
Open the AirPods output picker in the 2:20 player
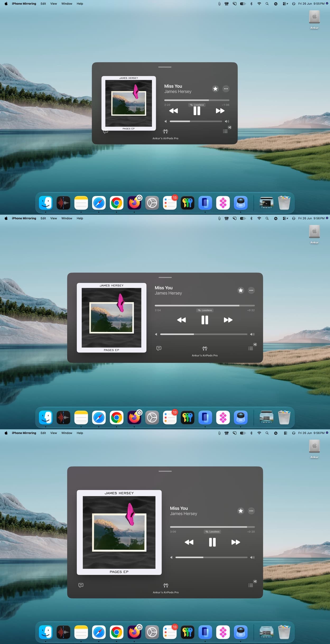tap(165, 131)
